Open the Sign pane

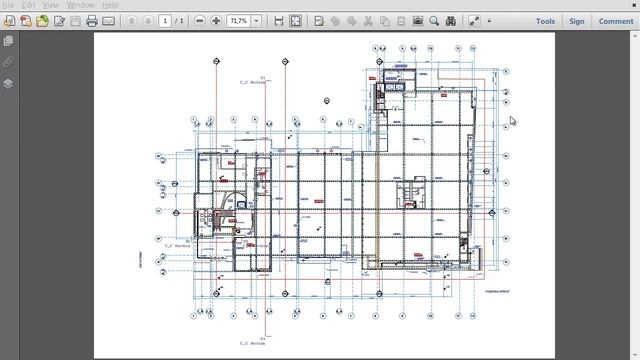(577, 21)
